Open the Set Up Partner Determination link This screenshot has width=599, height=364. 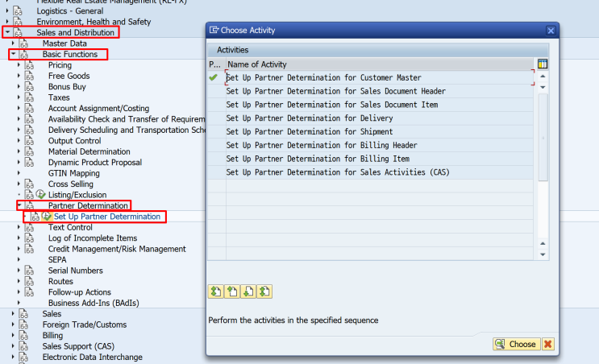point(107,217)
